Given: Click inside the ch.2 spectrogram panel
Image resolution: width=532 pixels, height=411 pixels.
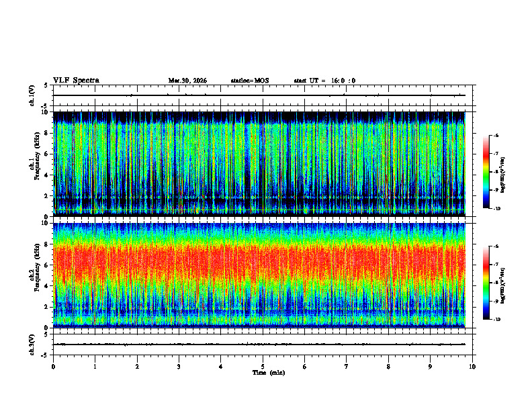Looking at the screenshot, I should [x=259, y=275].
